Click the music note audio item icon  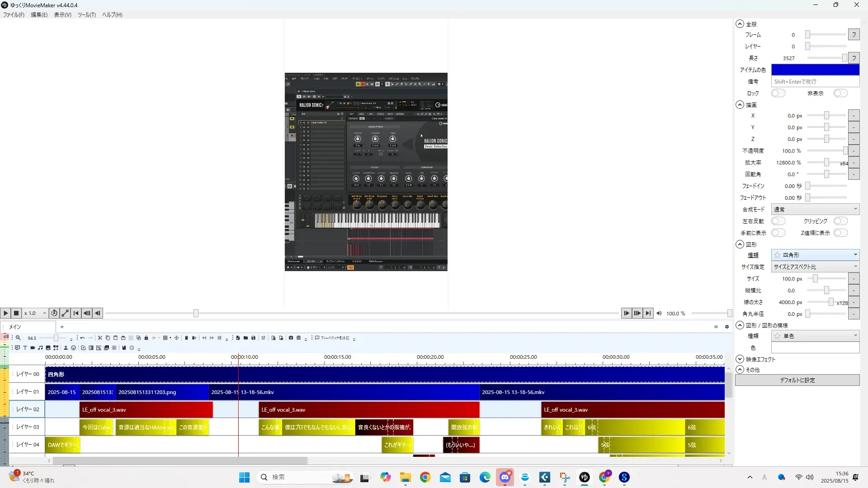coord(40,348)
